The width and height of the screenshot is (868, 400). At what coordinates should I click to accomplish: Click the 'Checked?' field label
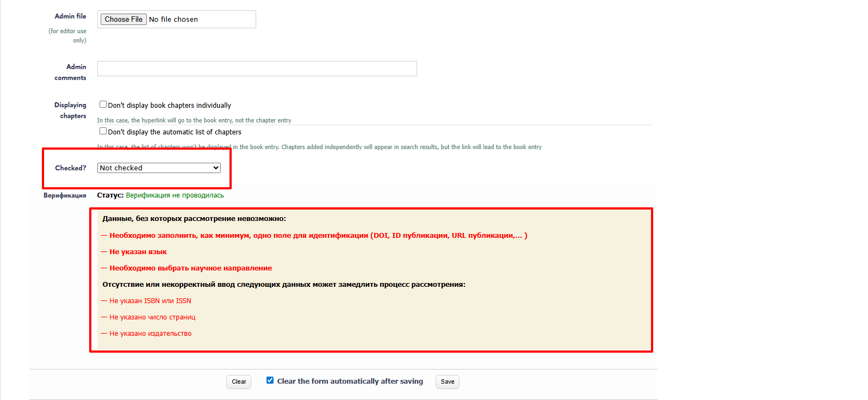(70, 168)
